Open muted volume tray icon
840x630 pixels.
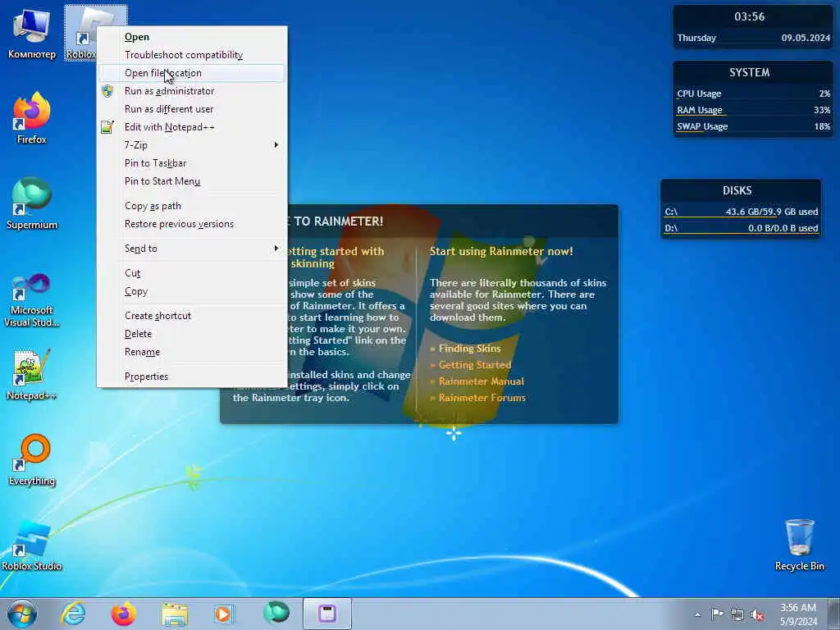(x=757, y=614)
